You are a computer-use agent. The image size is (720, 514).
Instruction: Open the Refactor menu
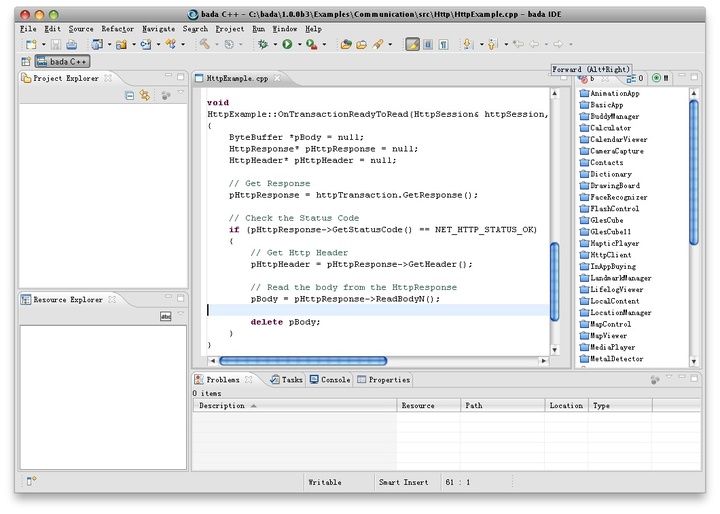(x=118, y=28)
